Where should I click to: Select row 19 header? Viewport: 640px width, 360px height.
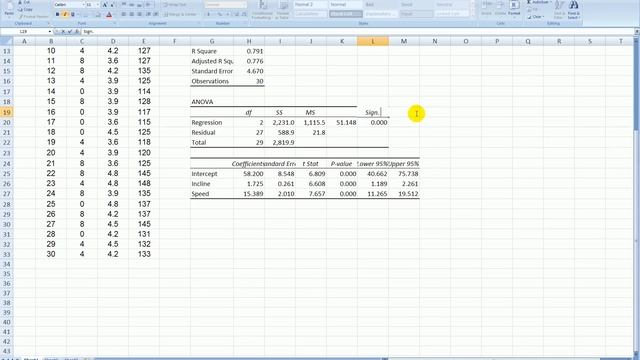point(7,112)
